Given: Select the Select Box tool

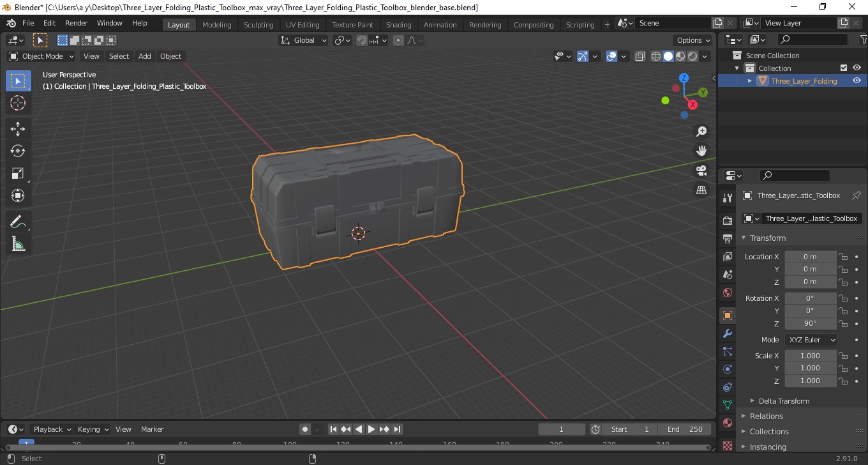Looking at the screenshot, I should (18, 80).
